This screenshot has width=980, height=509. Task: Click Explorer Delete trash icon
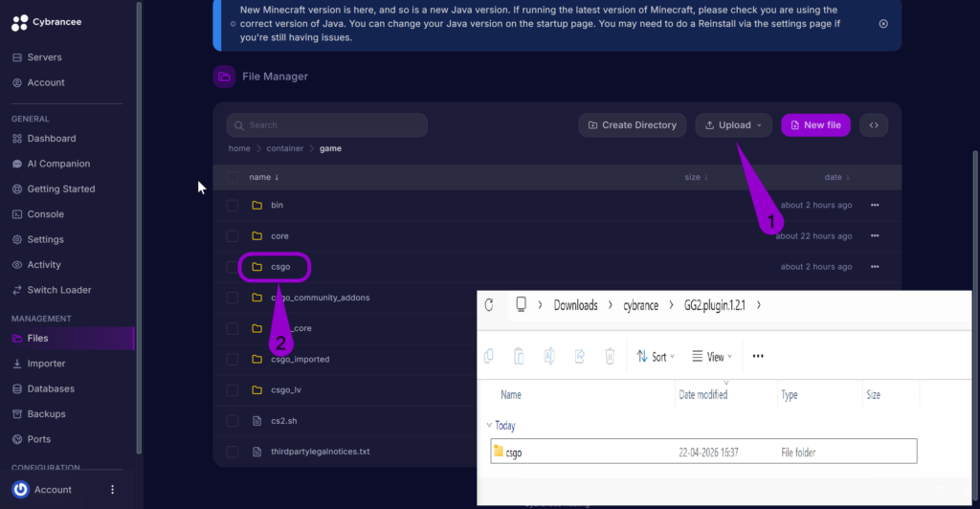pyautogui.click(x=610, y=356)
